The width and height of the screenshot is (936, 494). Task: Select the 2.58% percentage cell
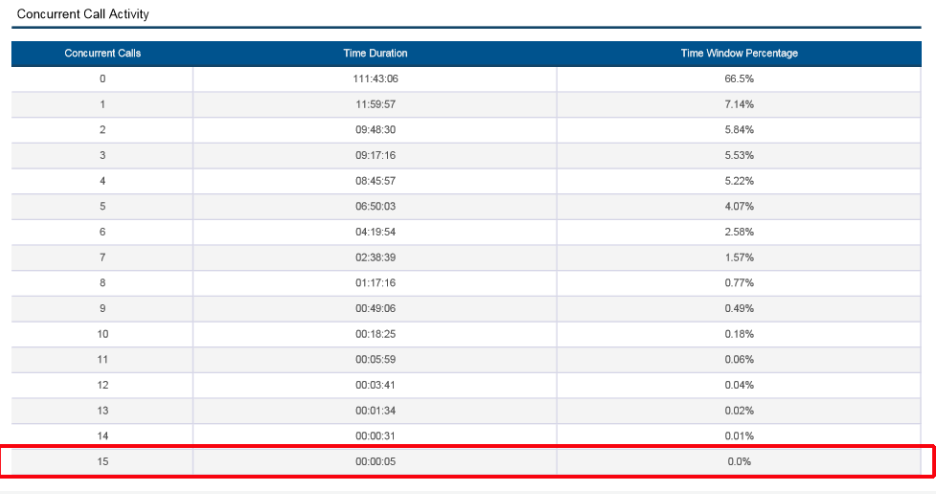click(x=739, y=232)
